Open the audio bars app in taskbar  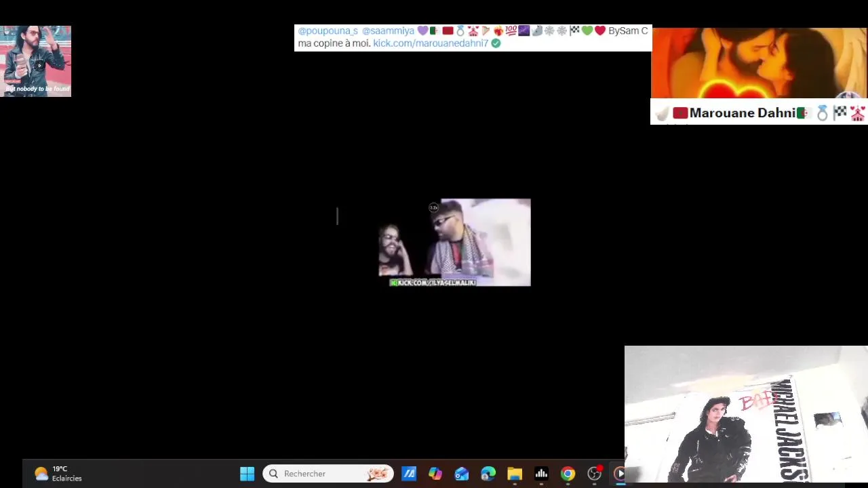click(x=541, y=474)
